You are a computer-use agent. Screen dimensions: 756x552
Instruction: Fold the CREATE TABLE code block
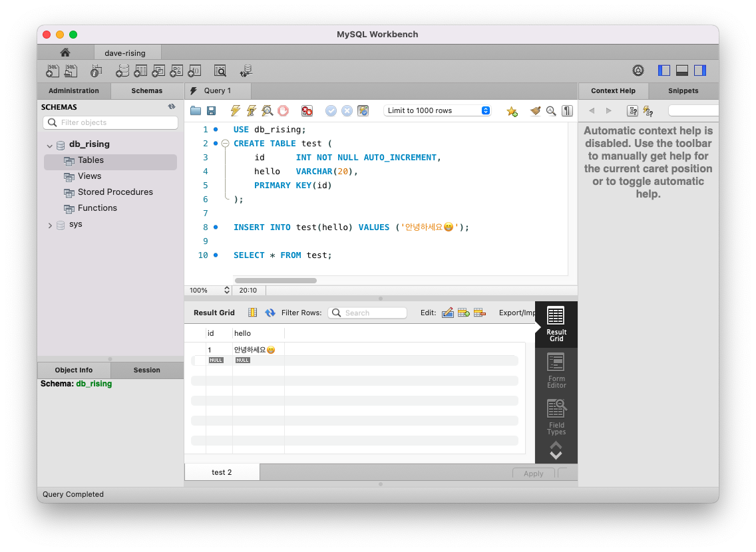point(225,144)
